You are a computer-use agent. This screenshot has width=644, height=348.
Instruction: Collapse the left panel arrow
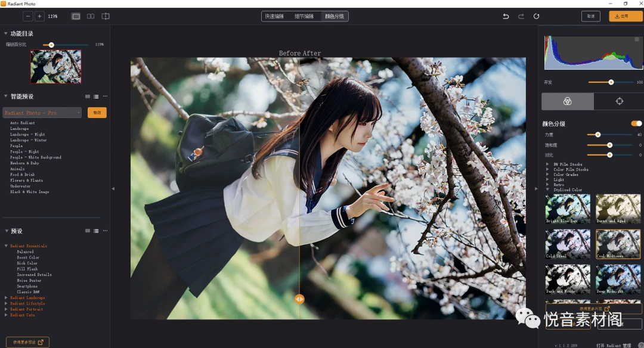coord(113,189)
